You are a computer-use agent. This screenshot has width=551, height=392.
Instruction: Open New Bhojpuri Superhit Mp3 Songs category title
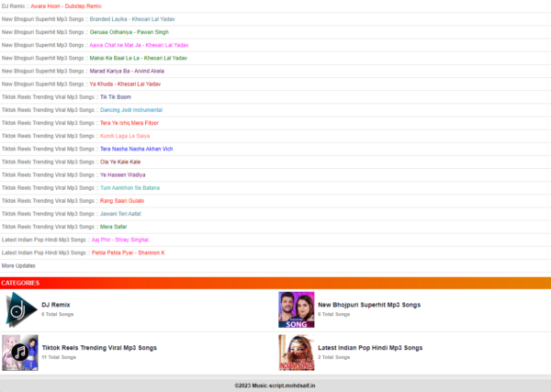[x=369, y=305]
